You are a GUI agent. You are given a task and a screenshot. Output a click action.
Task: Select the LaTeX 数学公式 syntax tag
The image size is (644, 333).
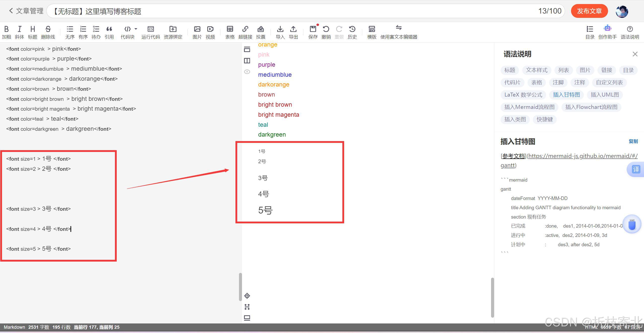tap(523, 95)
